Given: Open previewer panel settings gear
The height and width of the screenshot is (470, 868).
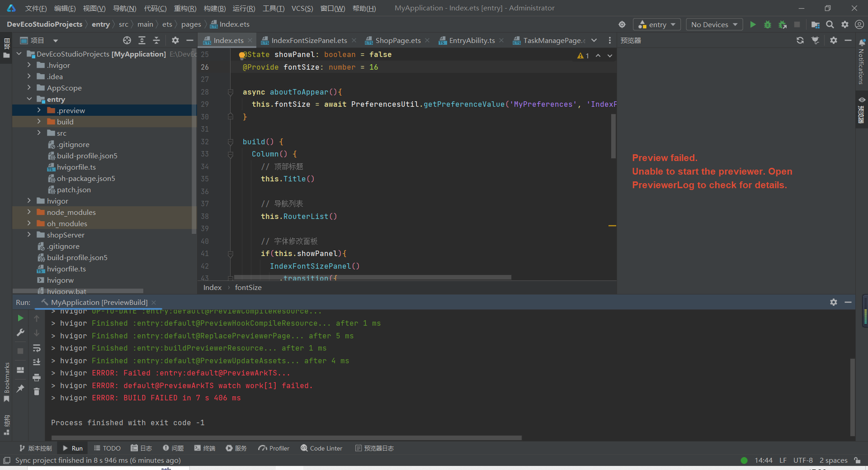Looking at the screenshot, I should tap(834, 40).
